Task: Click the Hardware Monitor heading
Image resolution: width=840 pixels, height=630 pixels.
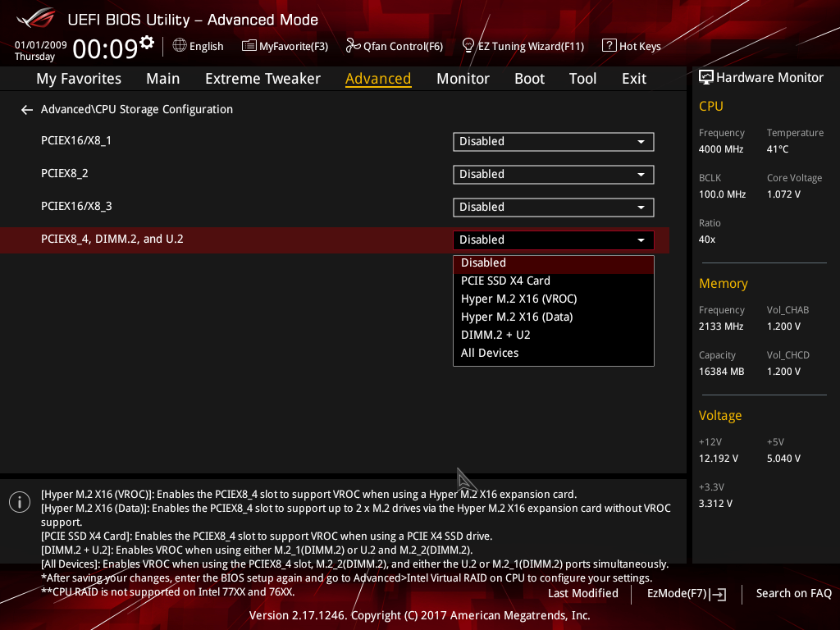Action: tap(769, 78)
